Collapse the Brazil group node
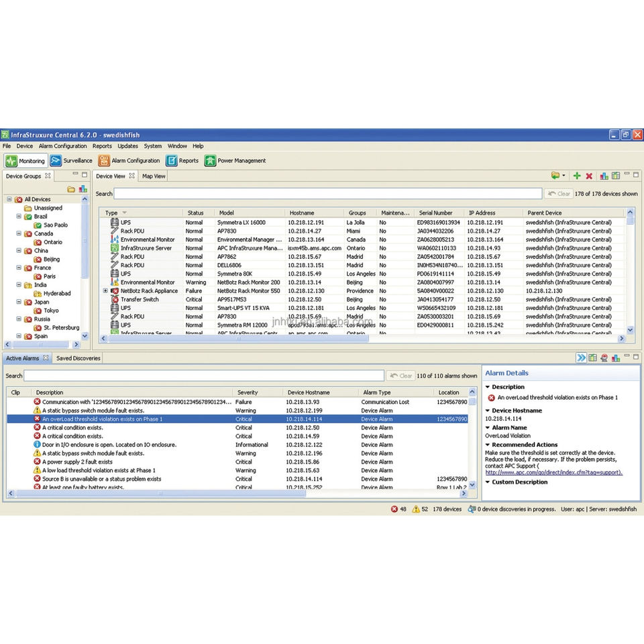The width and height of the screenshot is (644, 644). click(x=19, y=216)
